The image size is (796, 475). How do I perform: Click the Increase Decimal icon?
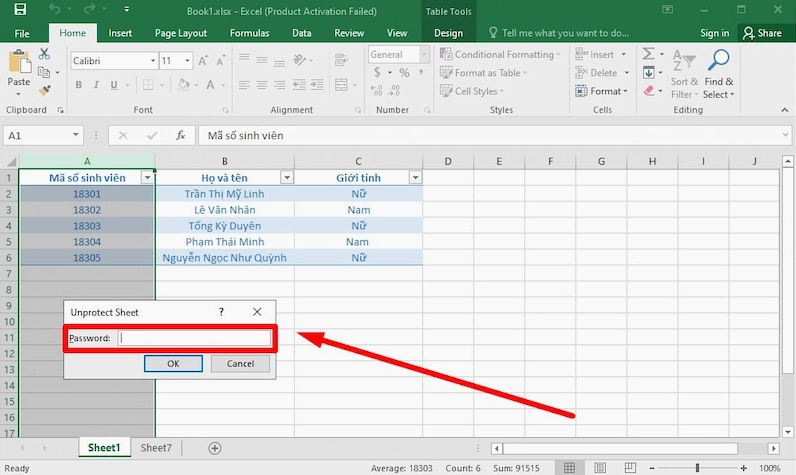point(376,90)
